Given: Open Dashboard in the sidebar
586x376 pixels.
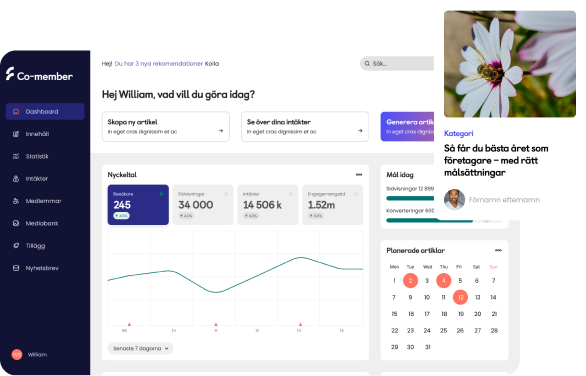Looking at the screenshot, I should [45, 111].
